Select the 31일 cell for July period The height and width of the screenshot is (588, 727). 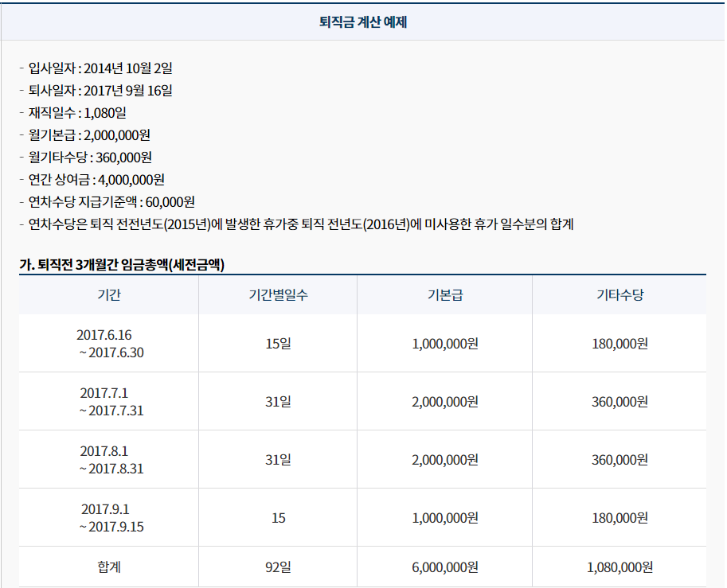(x=276, y=401)
